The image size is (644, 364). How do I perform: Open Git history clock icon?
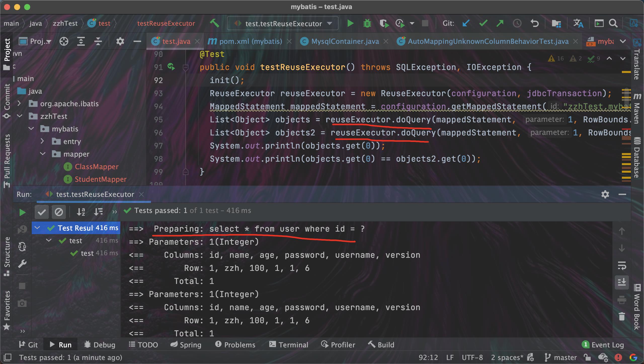coord(517,23)
